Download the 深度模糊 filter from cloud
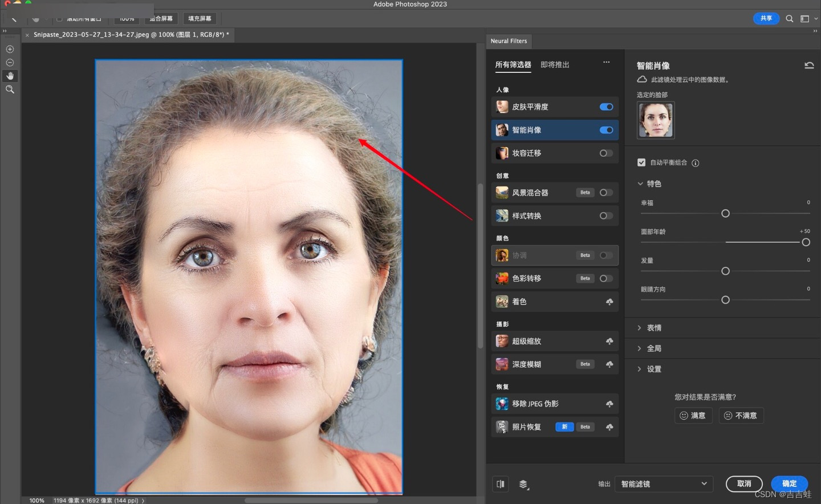Image resolution: width=821 pixels, height=504 pixels. [x=609, y=364]
